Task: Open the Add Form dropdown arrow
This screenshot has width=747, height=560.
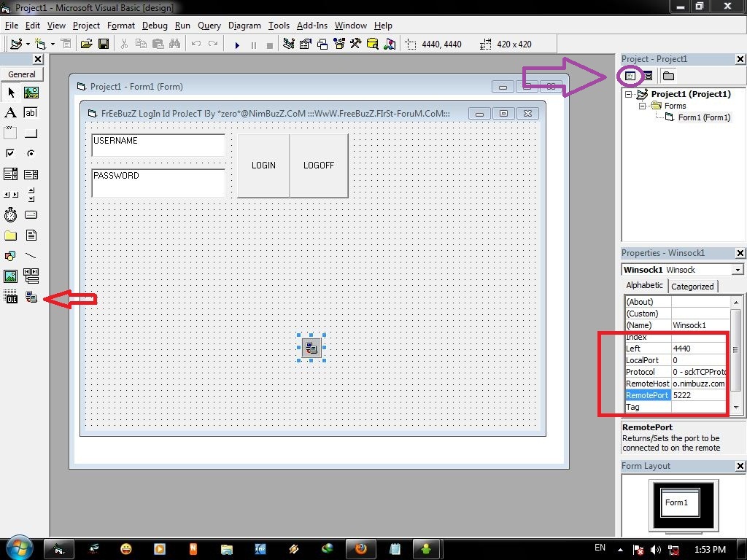Action: pos(53,44)
